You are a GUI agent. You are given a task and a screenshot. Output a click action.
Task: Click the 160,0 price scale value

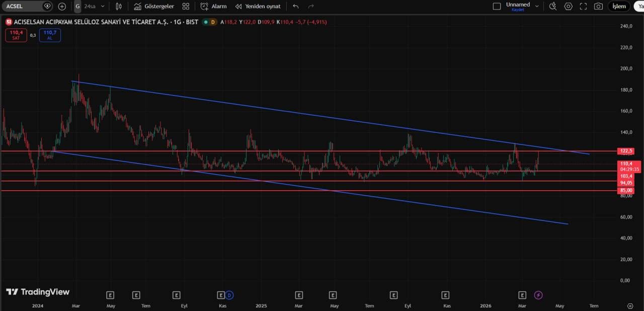(626, 111)
